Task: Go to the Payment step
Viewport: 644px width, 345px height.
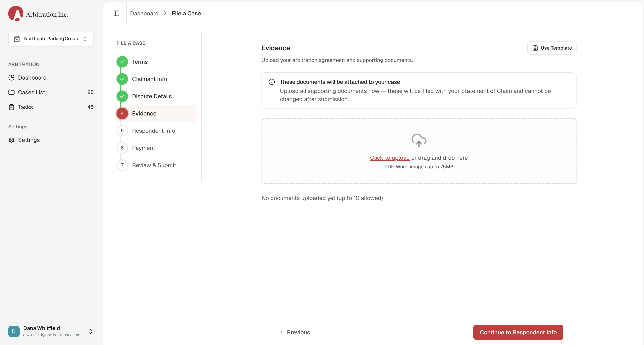Action: click(x=144, y=148)
